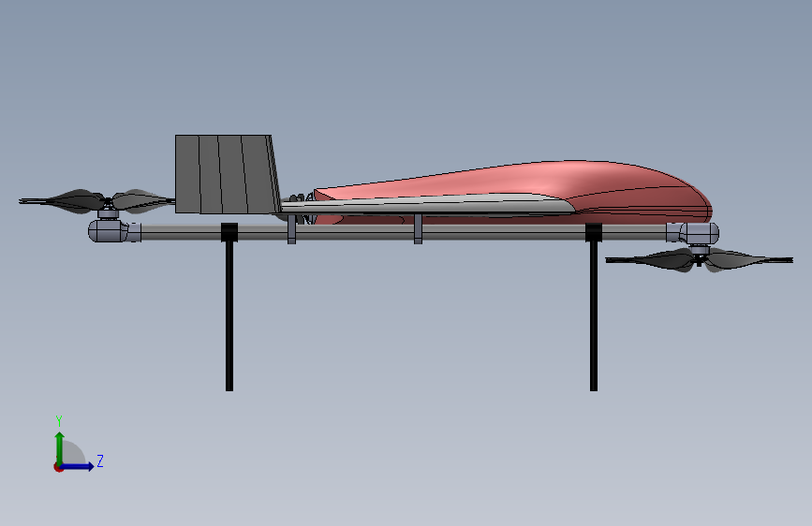The image size is (812, 526).
Task: Click the green Y axis of triad
Action: tap(60, 449)
